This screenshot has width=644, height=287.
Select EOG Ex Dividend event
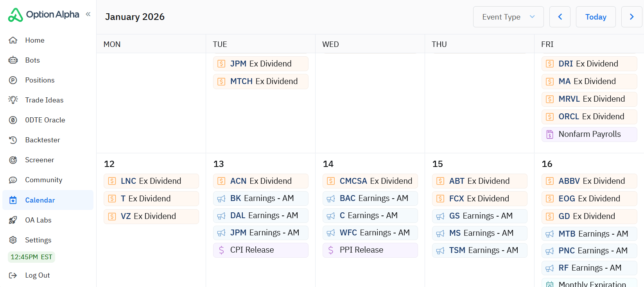[x=589, y=199]
